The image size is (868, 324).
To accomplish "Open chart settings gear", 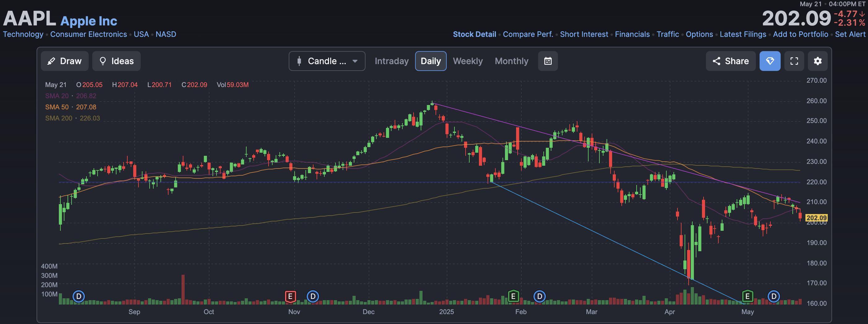I will 818,61.
